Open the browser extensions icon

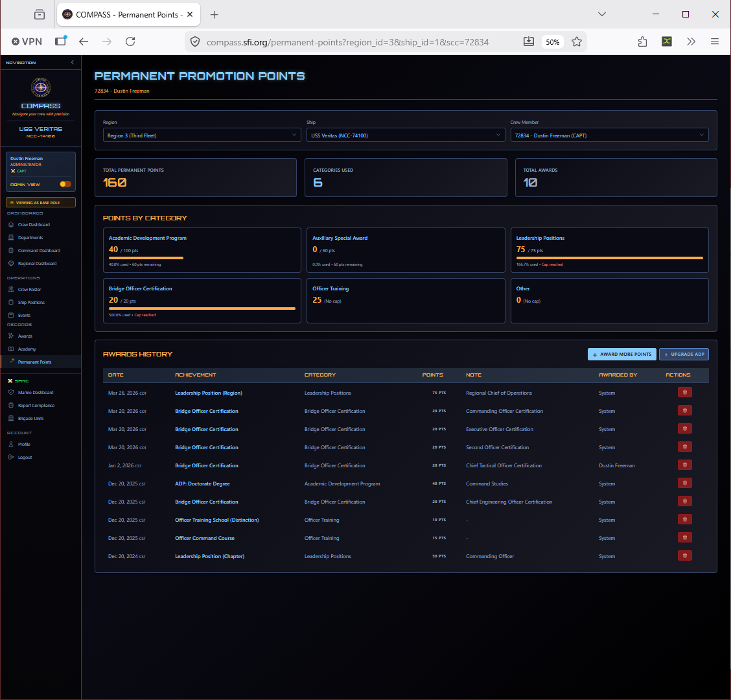[642, 41]
